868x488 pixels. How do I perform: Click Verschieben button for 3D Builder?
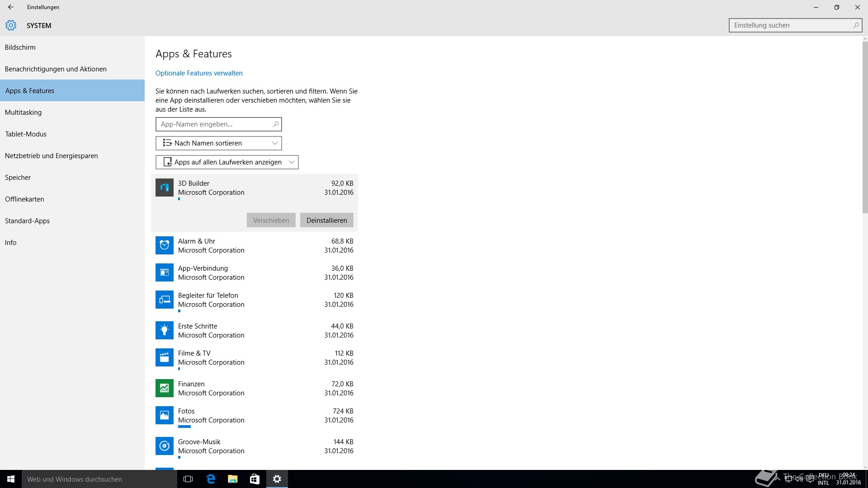[271, 220]
